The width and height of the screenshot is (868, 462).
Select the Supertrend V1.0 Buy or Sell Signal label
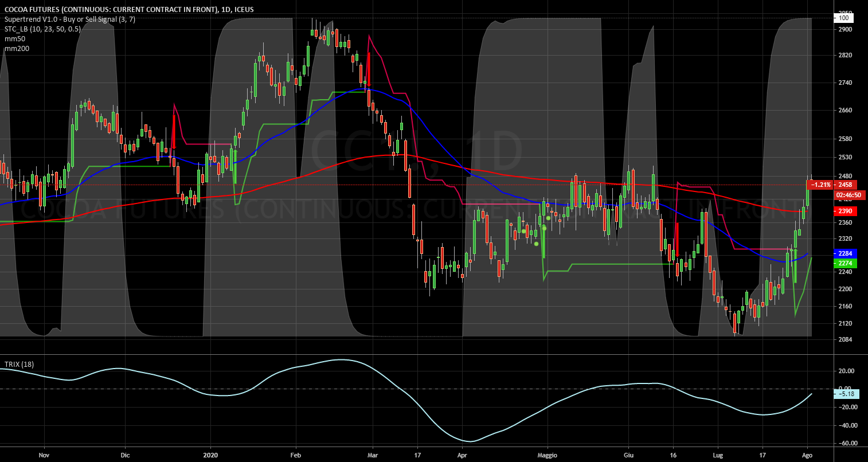coord(71,19)
